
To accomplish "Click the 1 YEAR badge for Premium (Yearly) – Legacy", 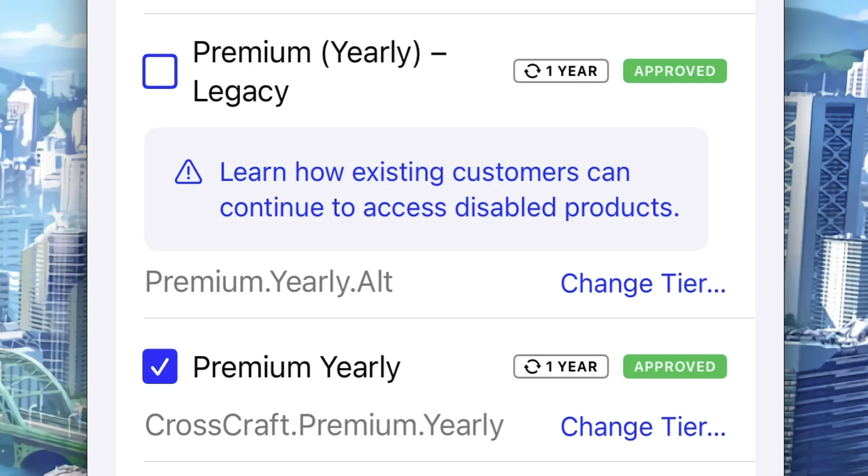I will coord(560,70).
